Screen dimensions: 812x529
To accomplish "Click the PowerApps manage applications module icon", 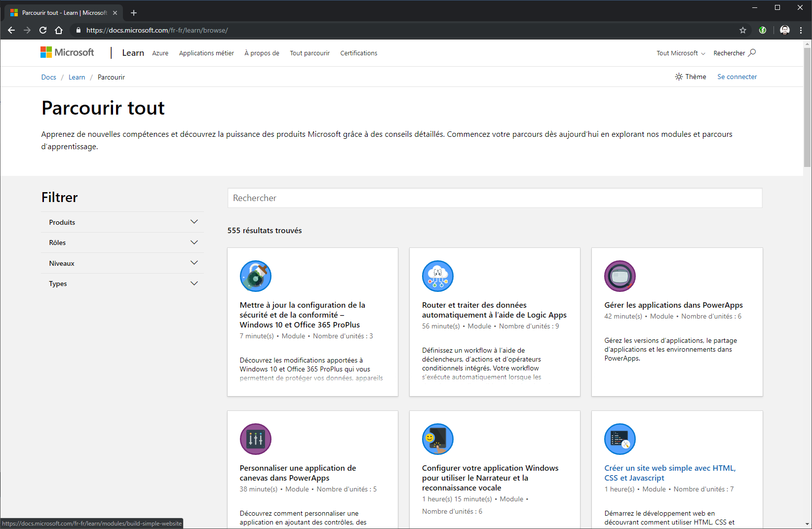I will pos(619,276).
